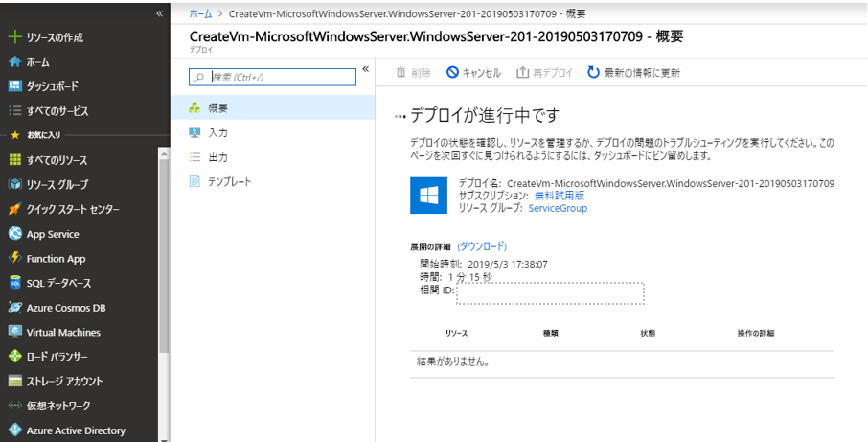Click the green plus Create Resource icon
The width and height of the screenshot is (868, 442).
click(x=15, y=37)
